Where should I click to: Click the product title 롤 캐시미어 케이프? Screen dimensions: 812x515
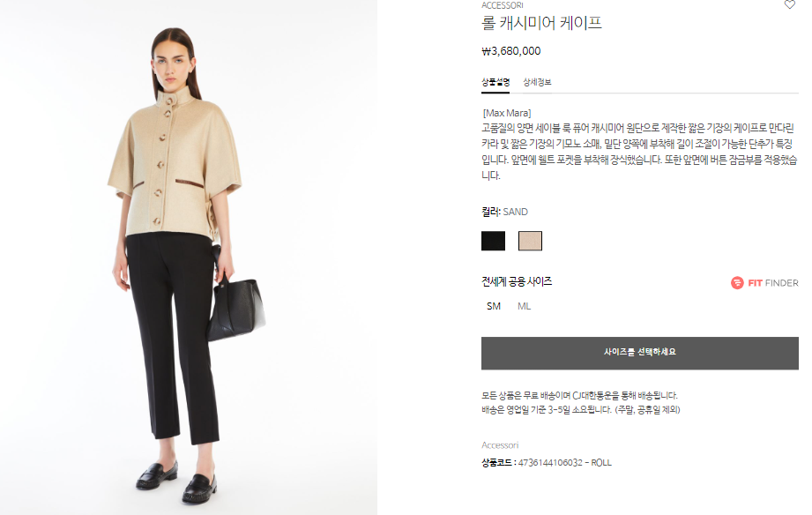[541, 23]
